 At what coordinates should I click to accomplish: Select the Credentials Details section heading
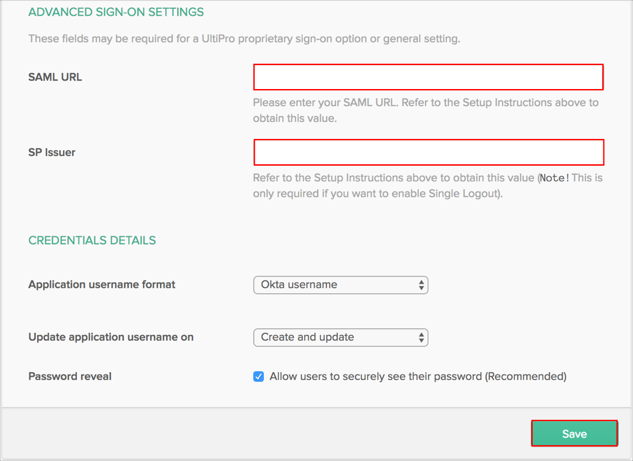(92, 241)
